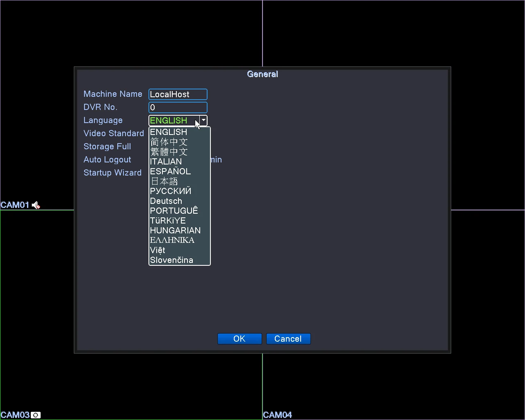Click the Storage Full label
The image size is (525, 420).
coord(107,146)
